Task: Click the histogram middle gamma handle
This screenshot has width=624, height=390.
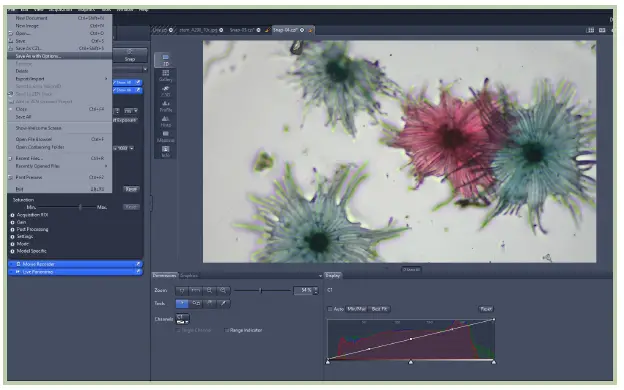Action: (x=410, y=362)
